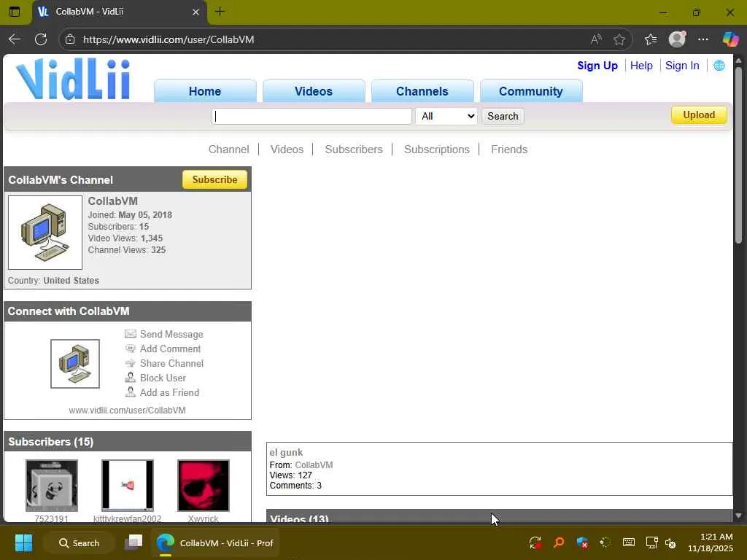Close the CollabVM - VidLii tab
The height and width of the screenshot is (560, 747).
point(196,12)
